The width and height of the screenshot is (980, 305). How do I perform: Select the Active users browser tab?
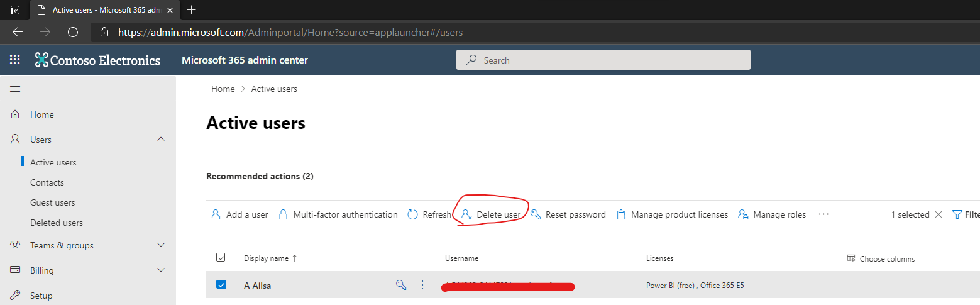106,10
